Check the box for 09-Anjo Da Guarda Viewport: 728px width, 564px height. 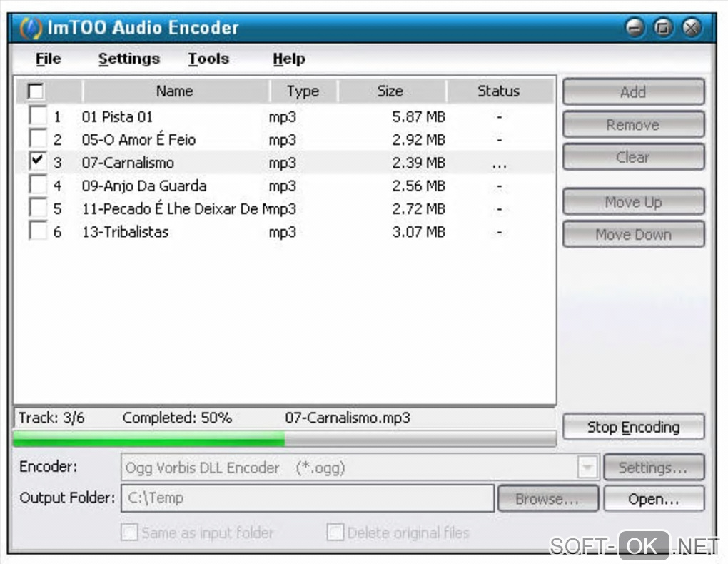click(x=38, y=184)
